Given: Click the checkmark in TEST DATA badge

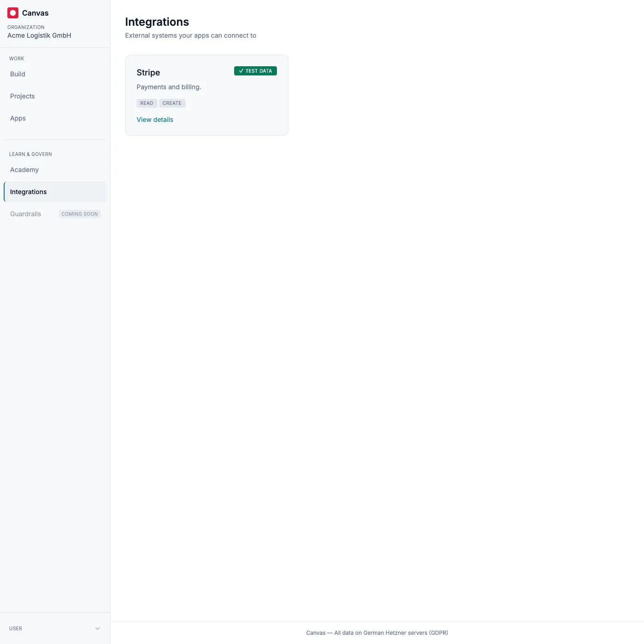Looking at the screenshot, I should click(241, 71).
